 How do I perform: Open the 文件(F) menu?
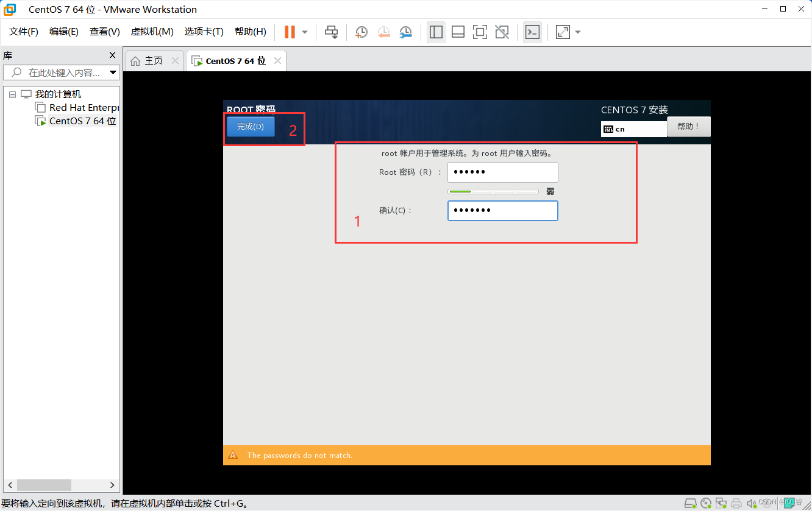point(24,32)
